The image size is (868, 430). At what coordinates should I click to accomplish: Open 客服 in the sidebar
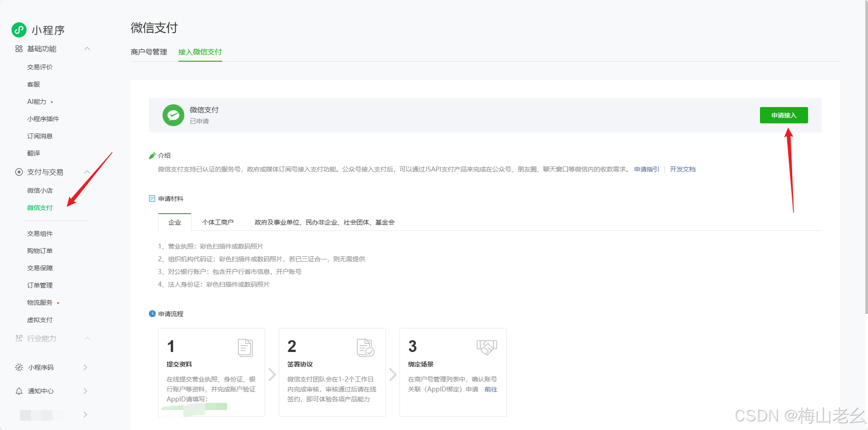tap(34, 84)
